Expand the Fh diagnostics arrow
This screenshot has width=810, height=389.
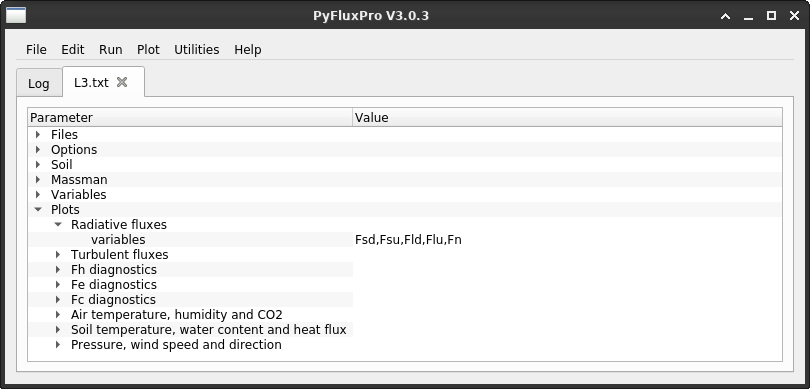pos(58,270)
